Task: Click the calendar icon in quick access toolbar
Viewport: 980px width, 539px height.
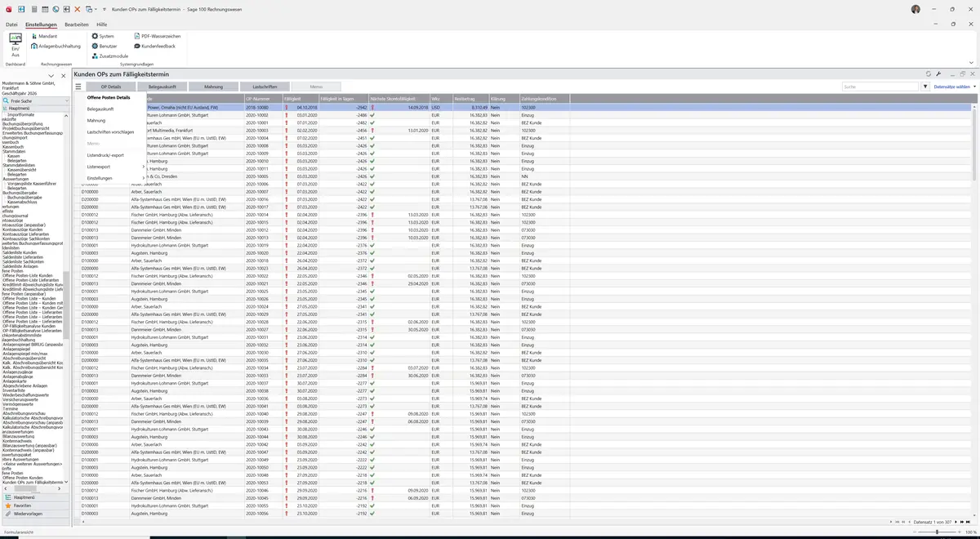Action: pos(44,9)
